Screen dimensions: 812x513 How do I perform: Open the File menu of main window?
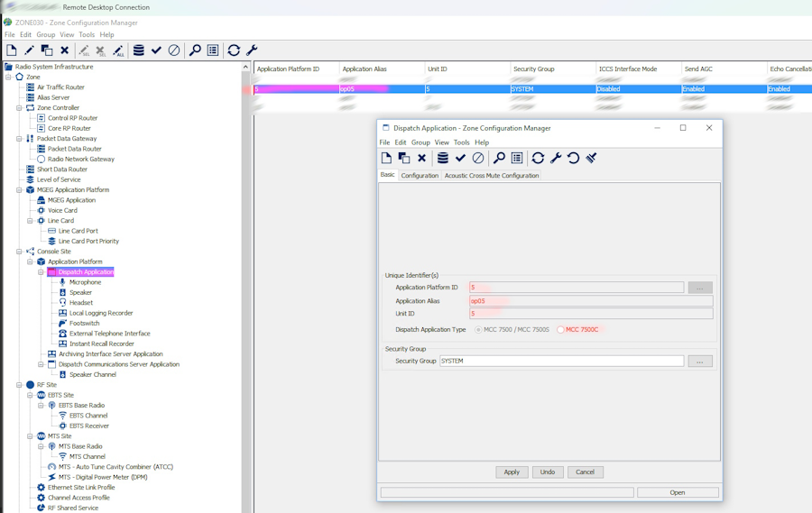point(10,34)
